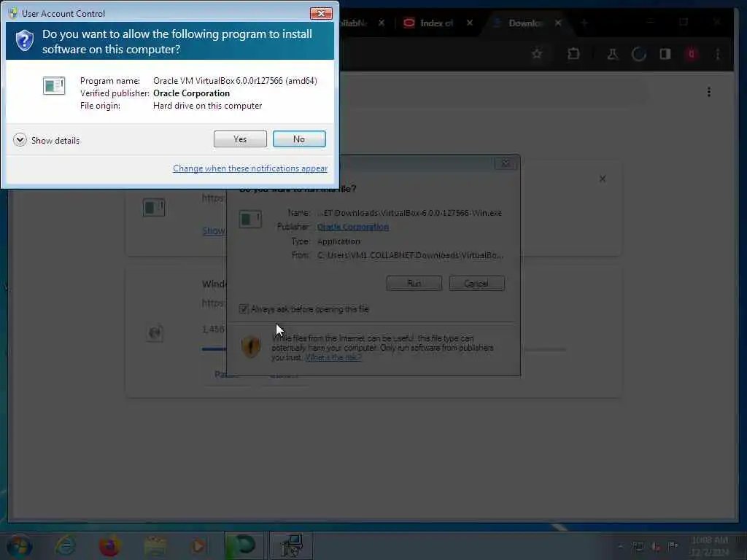Image resolution: width=747 pixels, height=560 pixels.
Task: Open 'Change when these notifications appear' link
Action: click(x=250, y=168)
